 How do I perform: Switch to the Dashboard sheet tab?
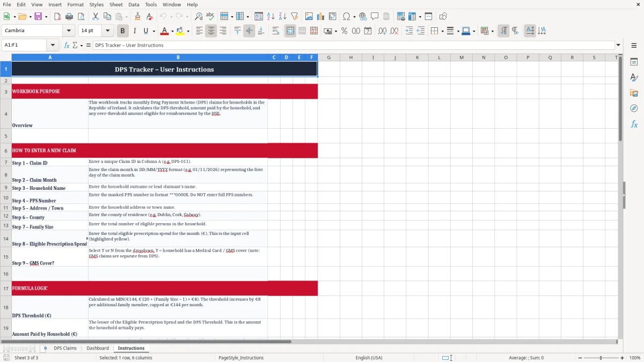(x=98, y=348)
